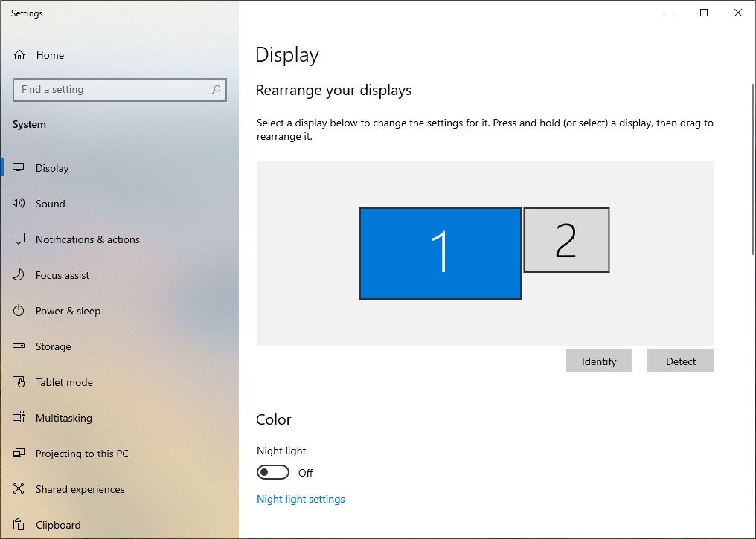Click the Shared experiences icon
This screenshot has height=539, width=756.
(x=19, y=488)
